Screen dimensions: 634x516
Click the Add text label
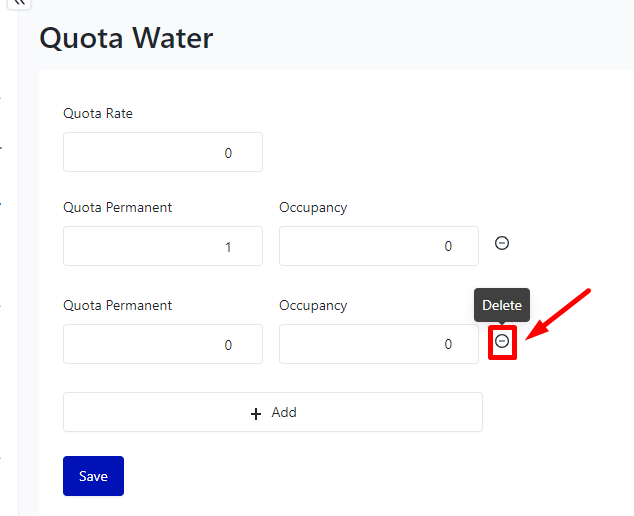(x=284, y=412)
